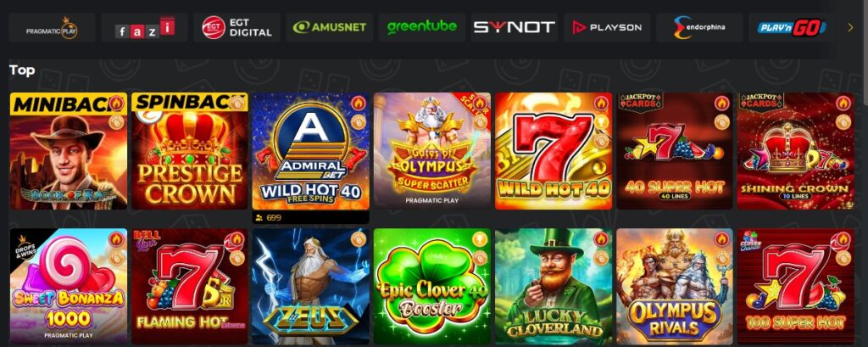868x347 pixels.
Task: Open the 40 Super Hot game
Action: pos(674,151)
